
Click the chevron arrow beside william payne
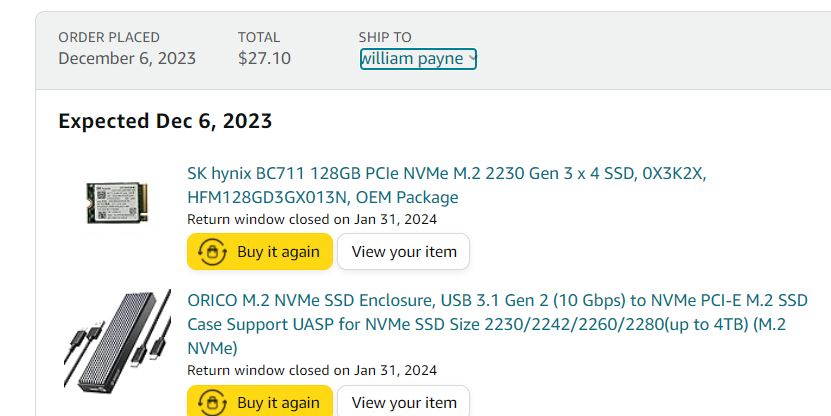click(472, 58)
